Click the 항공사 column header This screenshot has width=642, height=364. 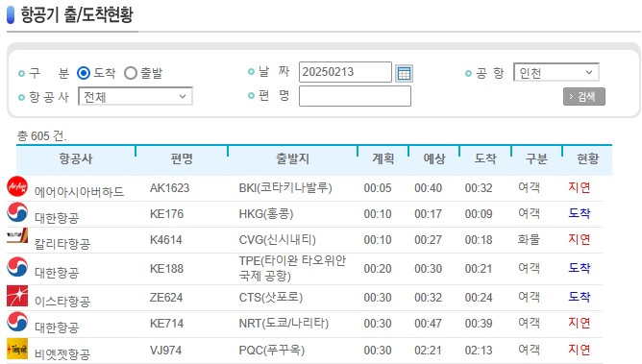76,158
